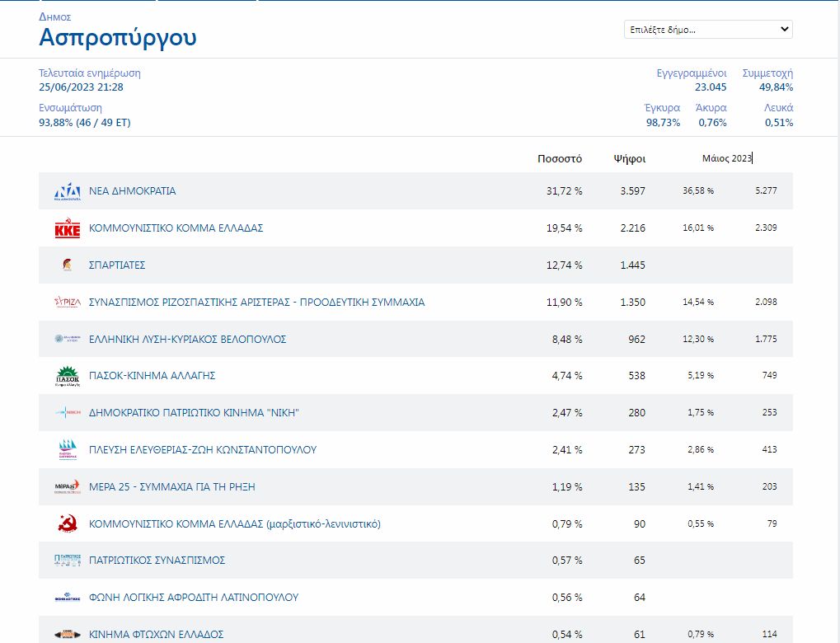The height and width of the screenshot is (643, 840).
Task: Click the KKE party logo
Action: click(x=68, y=228)
